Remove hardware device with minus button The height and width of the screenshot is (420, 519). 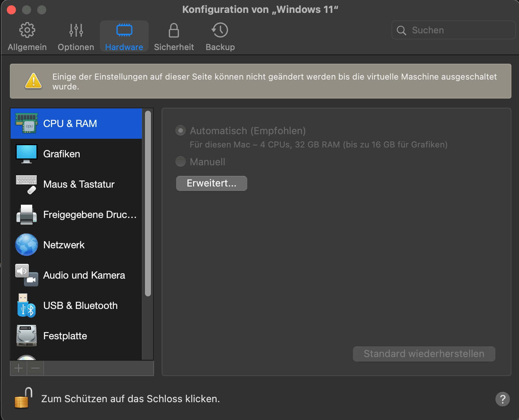click(x=35, y=368)
